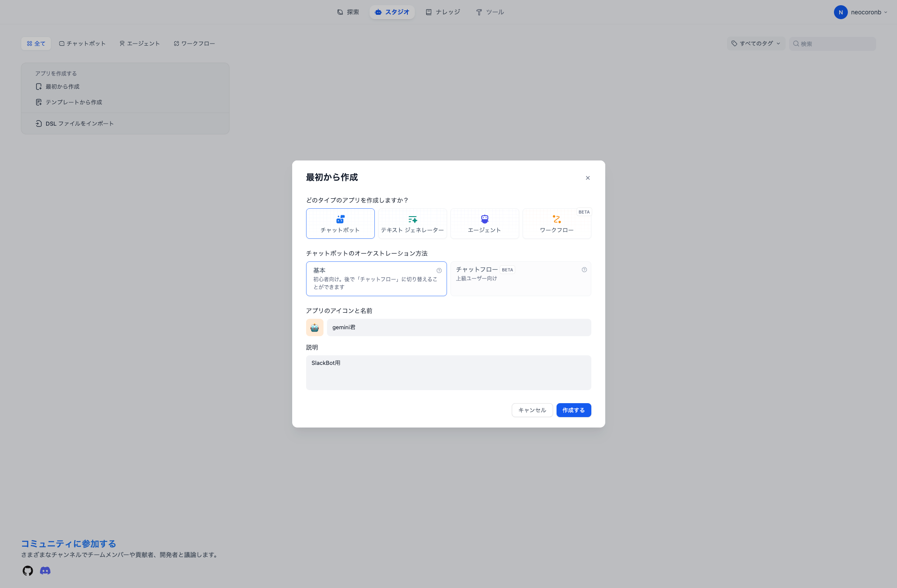The image size is (897, 588).
Task: Click the N user avatar icon
Action: tap(840, 12)
